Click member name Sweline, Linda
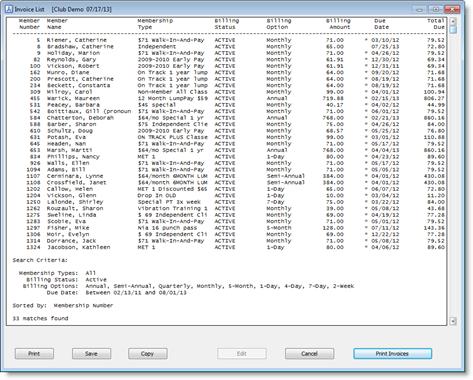 (71, 215)
